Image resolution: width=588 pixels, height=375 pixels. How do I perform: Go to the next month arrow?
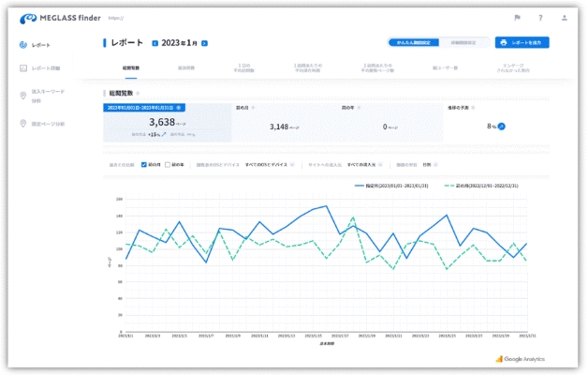coord(204,43)
